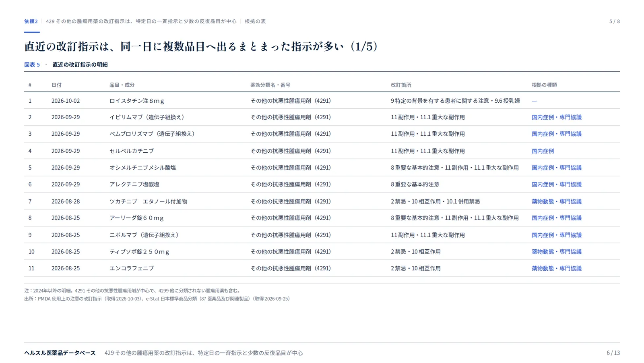Click the 品目・成分 column header

pos(122,85)
